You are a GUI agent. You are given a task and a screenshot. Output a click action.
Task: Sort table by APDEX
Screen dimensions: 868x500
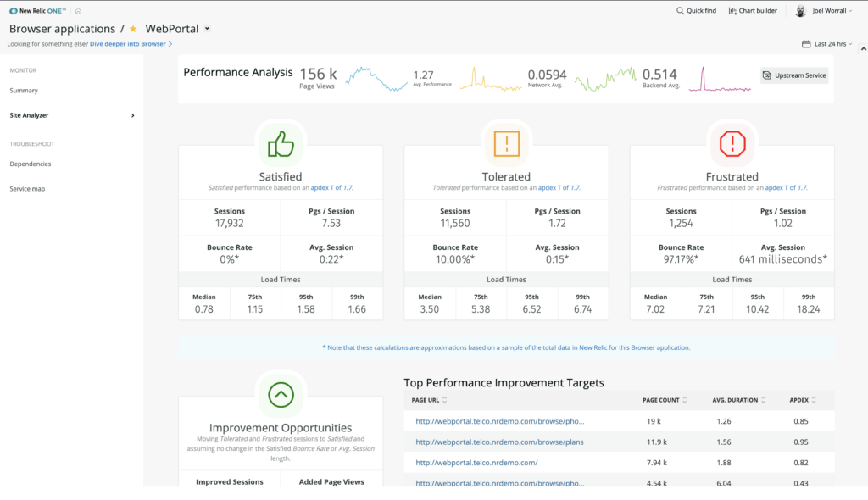click(x=803, y=400)
